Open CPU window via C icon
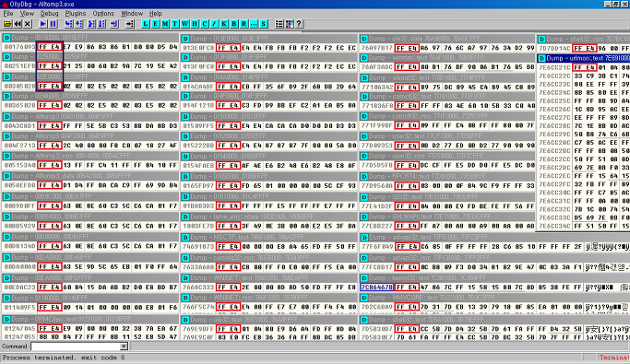The image size is (630, 364). [x=205, y=24]
